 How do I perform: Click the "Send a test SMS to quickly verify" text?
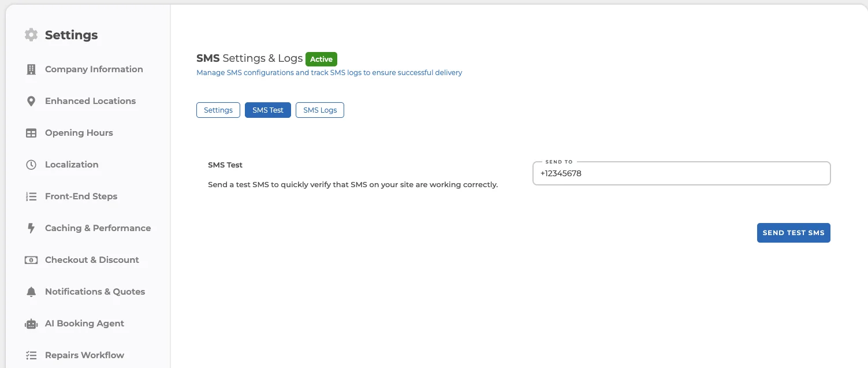[353, 185]
